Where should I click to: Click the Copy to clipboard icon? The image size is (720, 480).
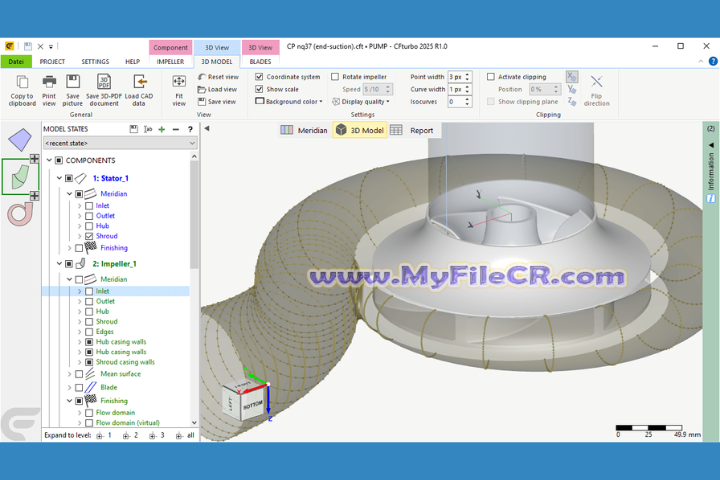click(21, 82)
